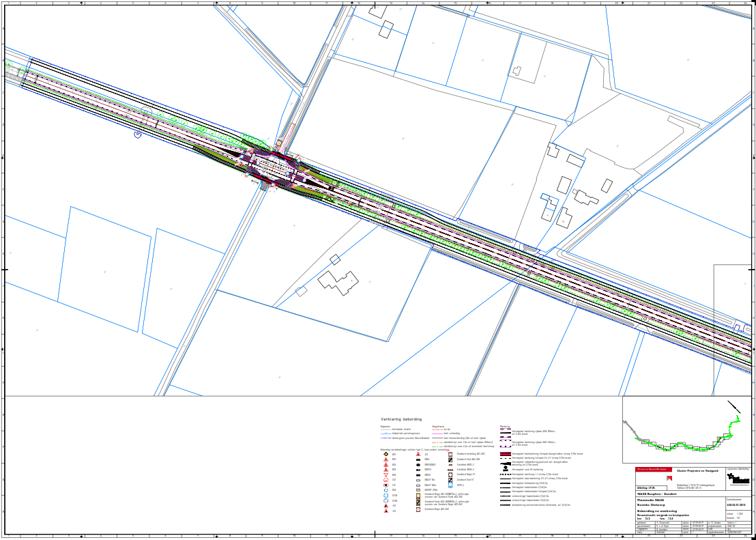Click the large L-shaped building south of road

click(x=338, y=281)
